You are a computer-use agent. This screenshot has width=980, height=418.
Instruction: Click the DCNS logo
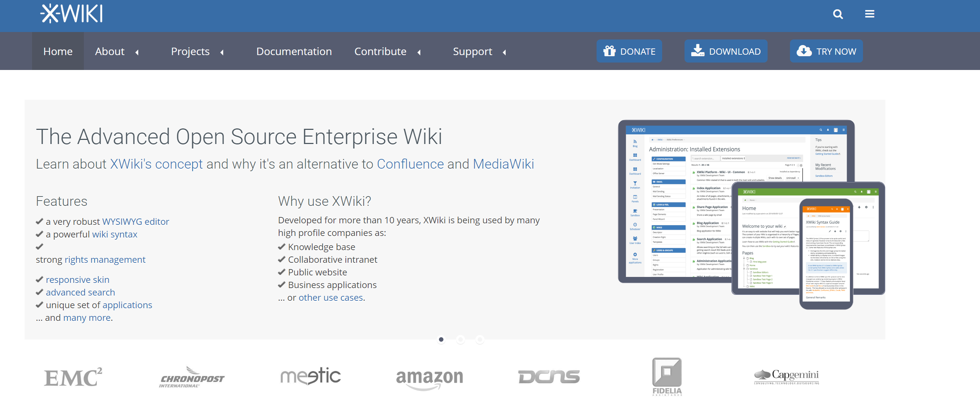tap(549, 377)
